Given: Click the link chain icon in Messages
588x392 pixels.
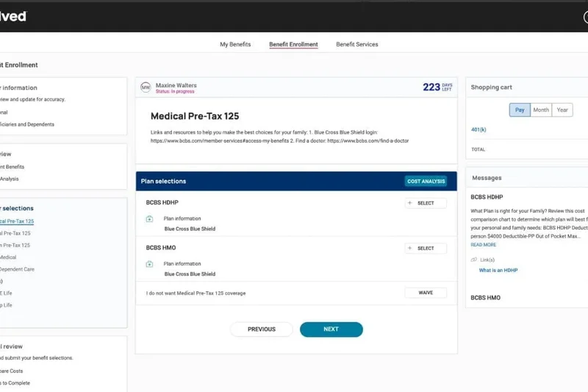Looking at the screenshot, I should [x=474, y=260].
